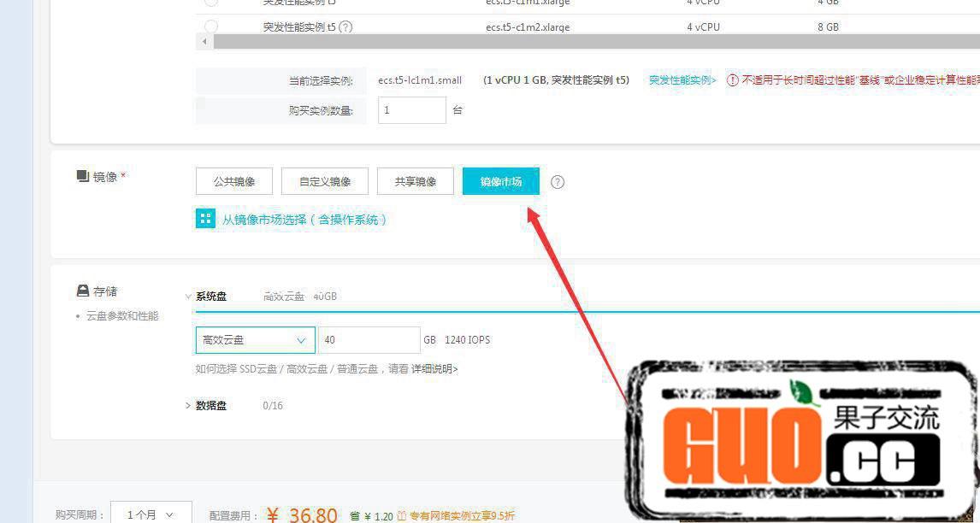The width and height of the screenshot is (980, 523).
Task: Click the red warning icon in instance notice
Action: pos(733,80)
